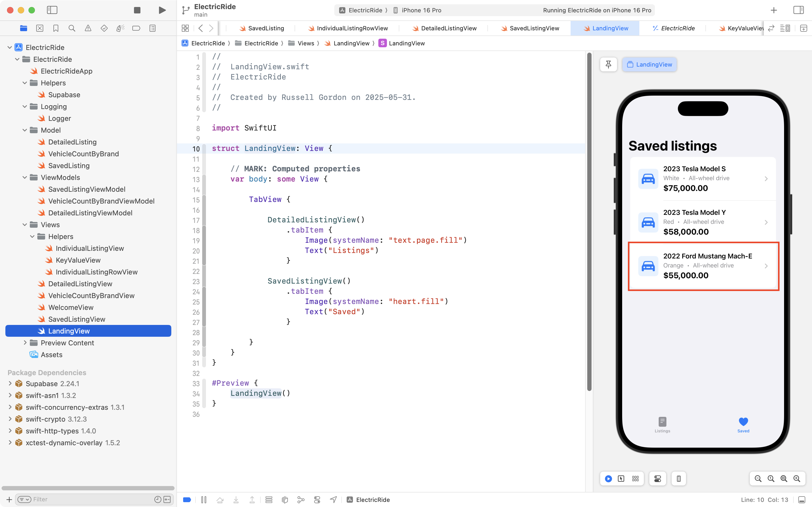
Task: Open the Issue navigator warning icon
Action: point(88,28)
